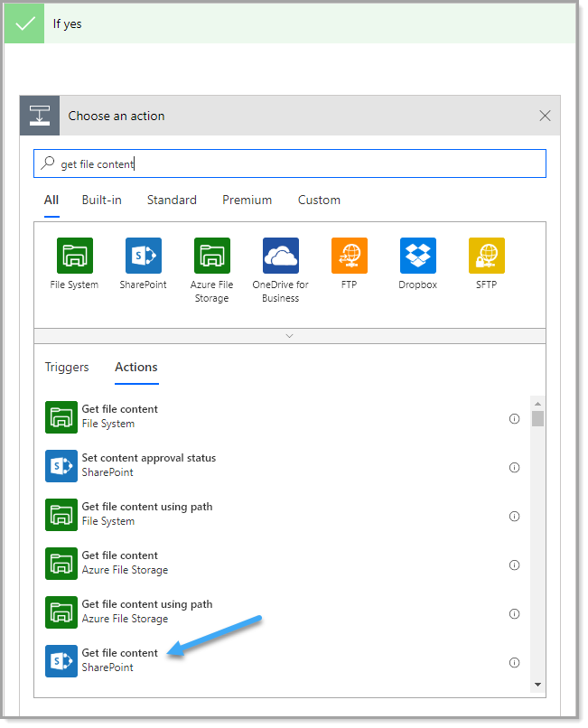The height and width of the screenshot is (728, 588).
Task: Click File System icon beside Get file content using path
Action: [x=61, y=515]
